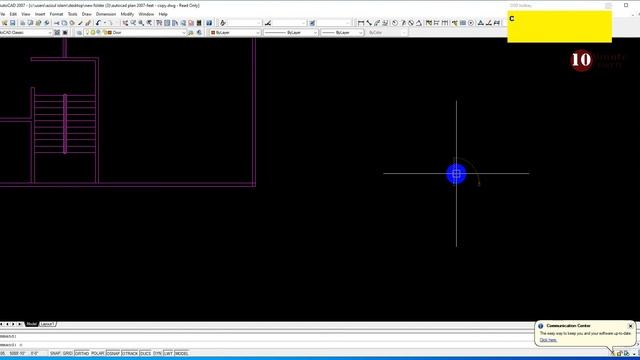Toggle SNAP mode in status bar
Viewport: 640px width, 360px height.
[x=55, y=353]
